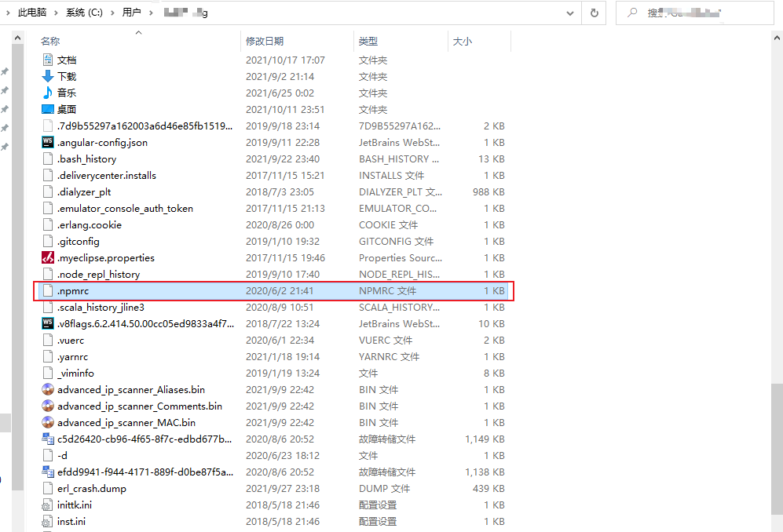The width and height of the screenshot is (783, 532).
Task: Click the red MyEclipse icon of .myeclipse.properties
Action: coord(46,257)
